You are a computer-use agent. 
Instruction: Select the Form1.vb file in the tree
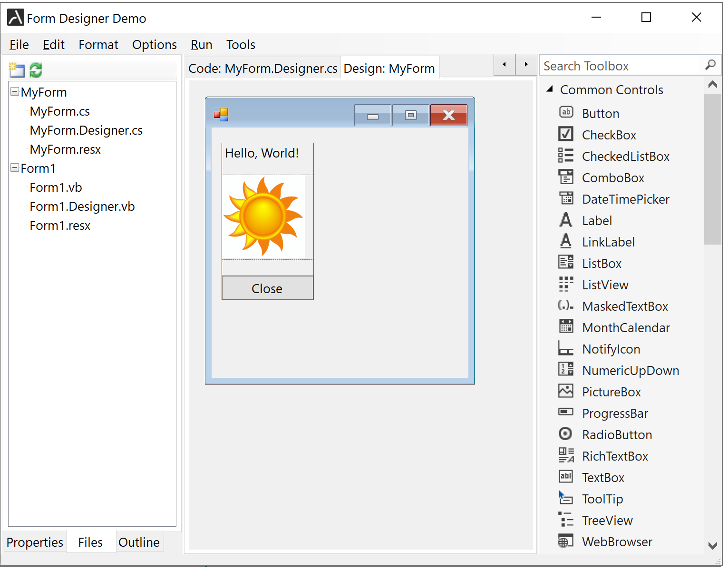(56, 187)
